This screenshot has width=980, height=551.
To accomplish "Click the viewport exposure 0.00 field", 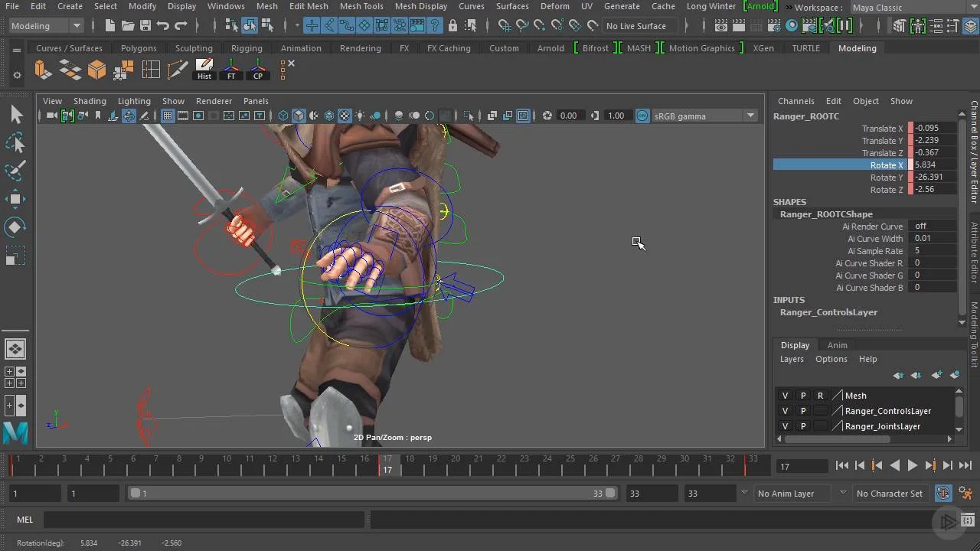I will click(x=569, y=116).
